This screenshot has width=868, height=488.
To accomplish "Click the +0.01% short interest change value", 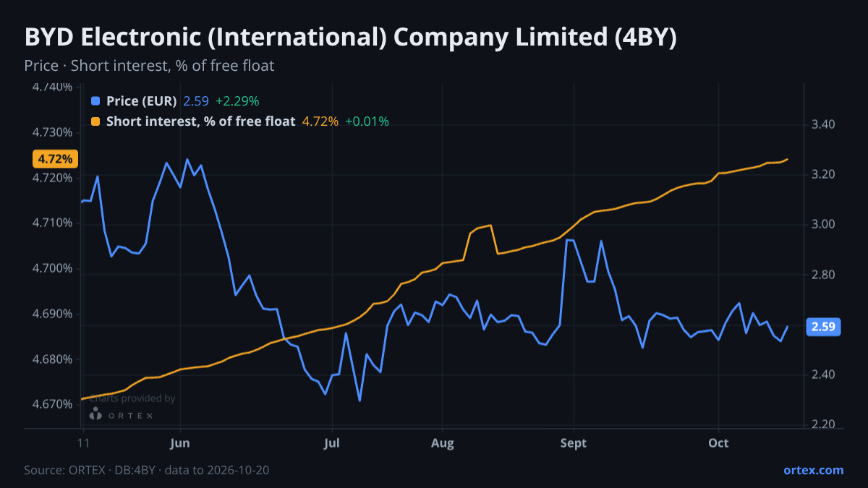I will click(367, 121).
